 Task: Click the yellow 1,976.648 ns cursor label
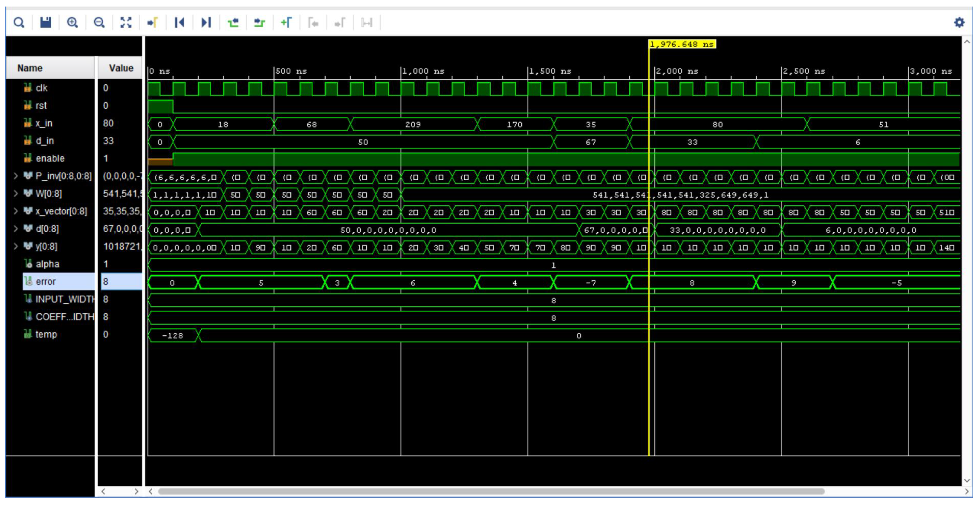(682, 44)
